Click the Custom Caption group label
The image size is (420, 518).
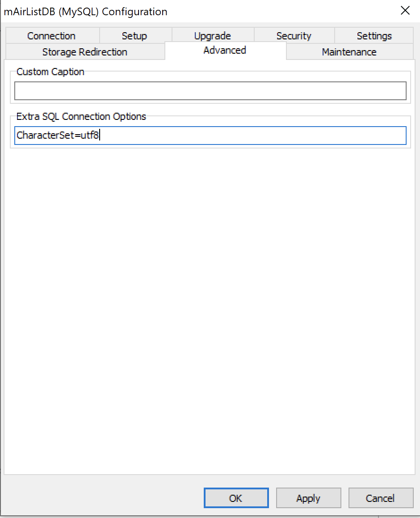click(x=50, y=72)
